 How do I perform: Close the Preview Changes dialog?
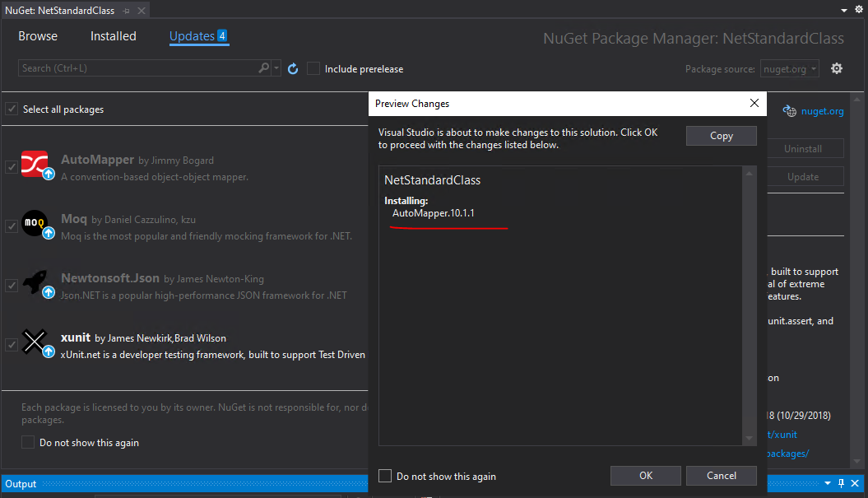[754, 103]
